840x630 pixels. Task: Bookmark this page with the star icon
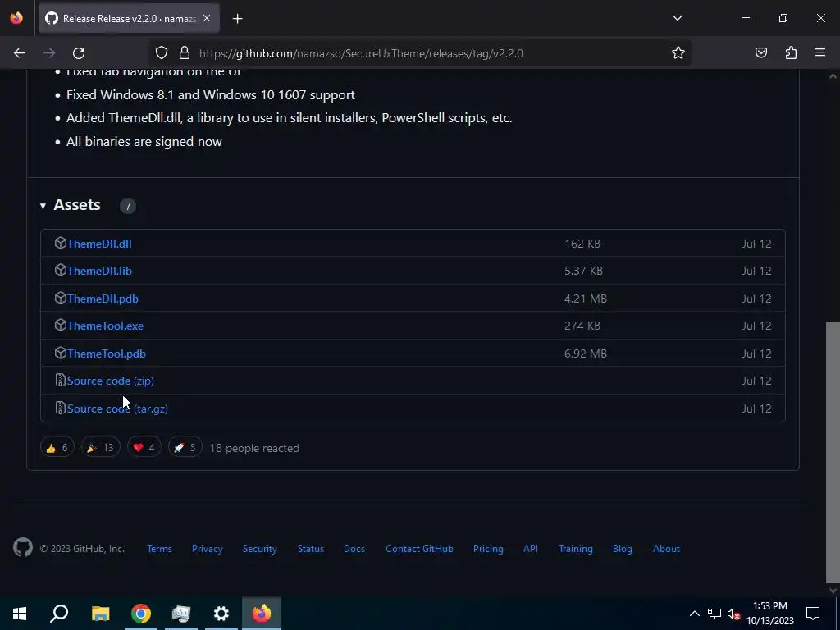(678, 53)
